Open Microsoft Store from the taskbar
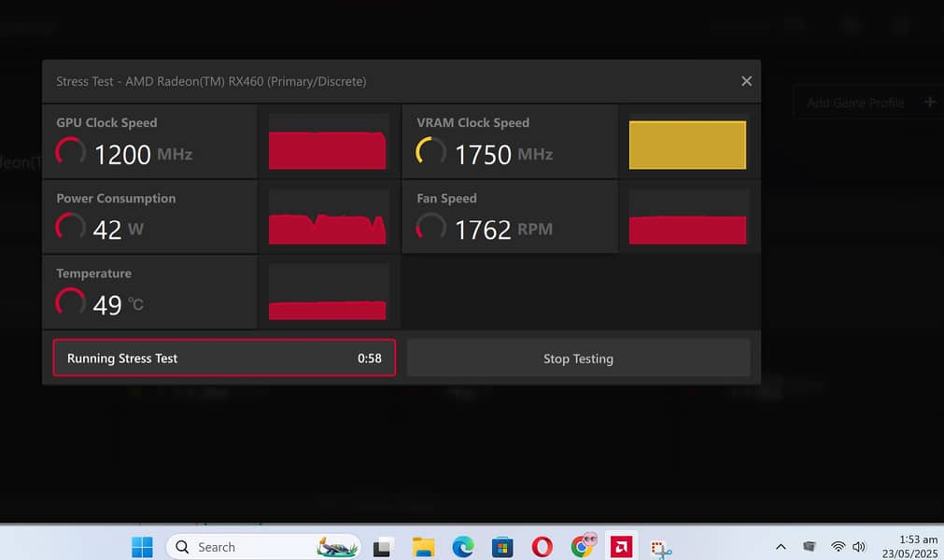Screen dimensions: 944x560 (x=502, y=547)
